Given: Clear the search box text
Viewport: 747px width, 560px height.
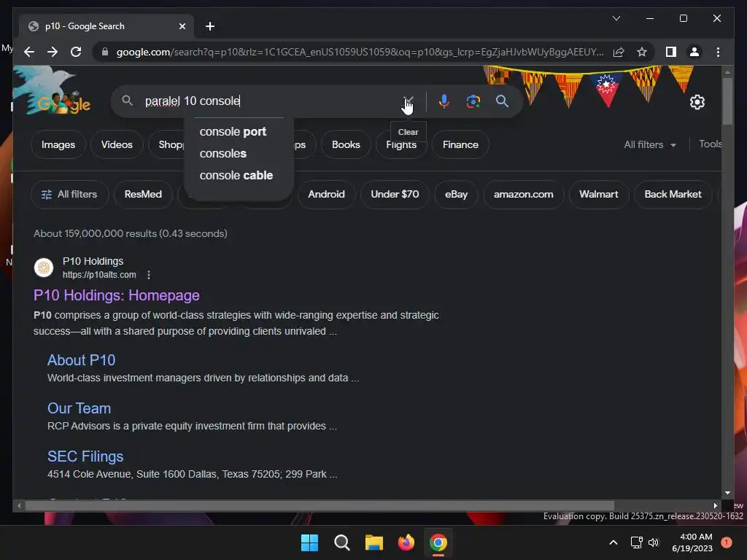Looking at the screenshot, I should click(409, 101).
